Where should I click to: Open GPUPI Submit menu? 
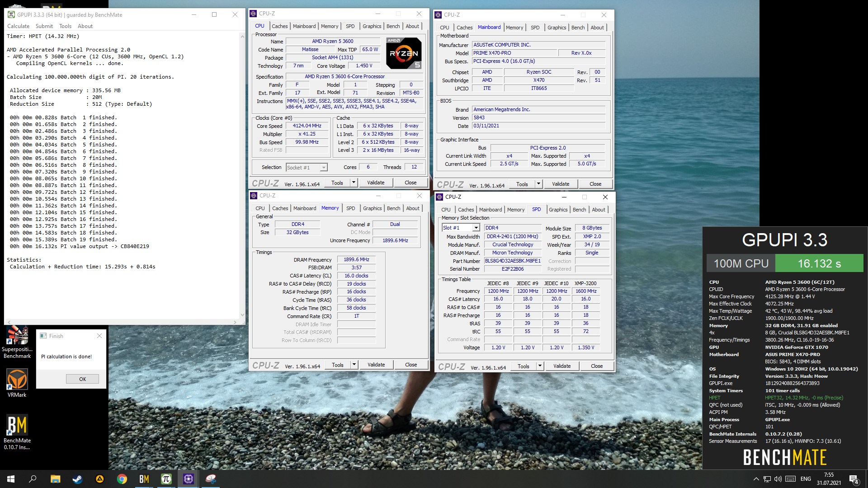44,26
